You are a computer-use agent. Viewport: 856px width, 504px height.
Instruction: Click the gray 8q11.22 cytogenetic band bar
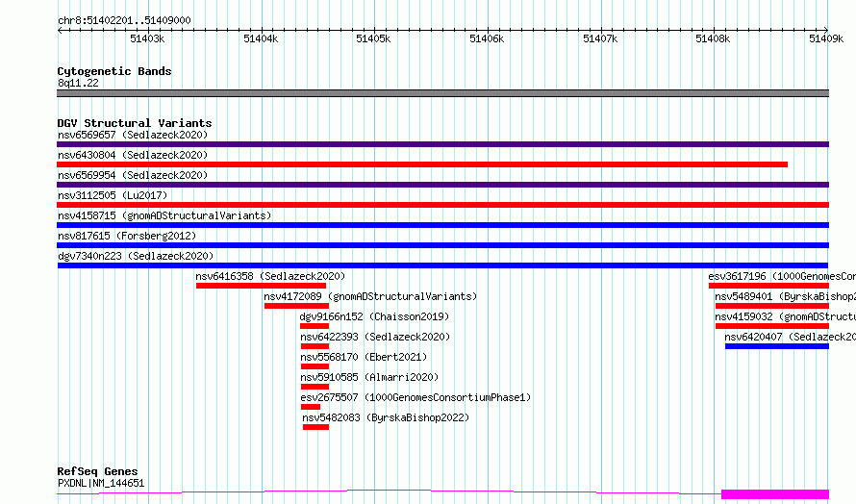(442, 93)
